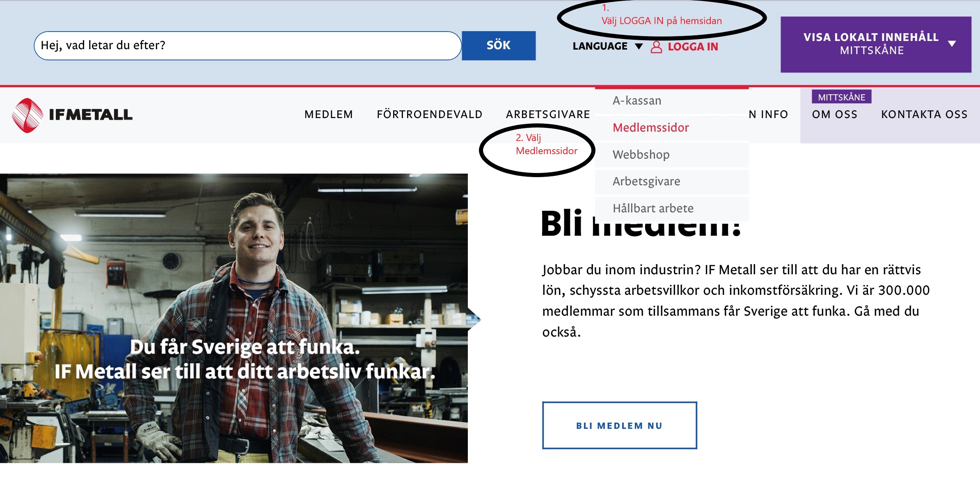The width and height of the screenshot is (980, 485).
Task: Click the LOGGA IN link
Action: (x=693, y=47)
